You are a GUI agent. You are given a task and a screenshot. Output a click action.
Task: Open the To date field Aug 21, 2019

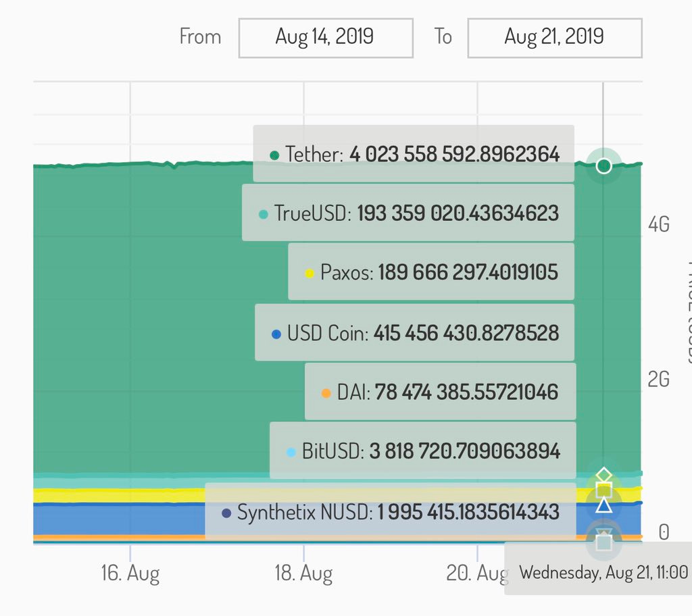click(x=555, y=38)
